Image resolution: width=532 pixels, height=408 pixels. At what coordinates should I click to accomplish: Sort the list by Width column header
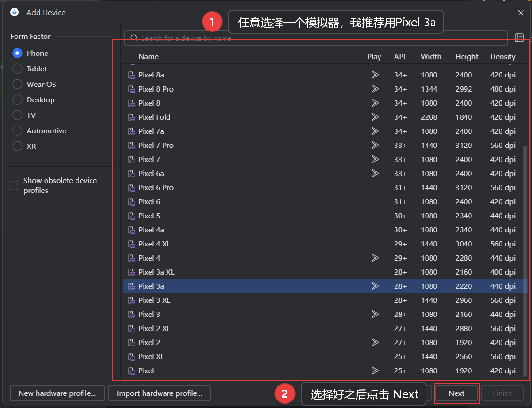point(431,57)
